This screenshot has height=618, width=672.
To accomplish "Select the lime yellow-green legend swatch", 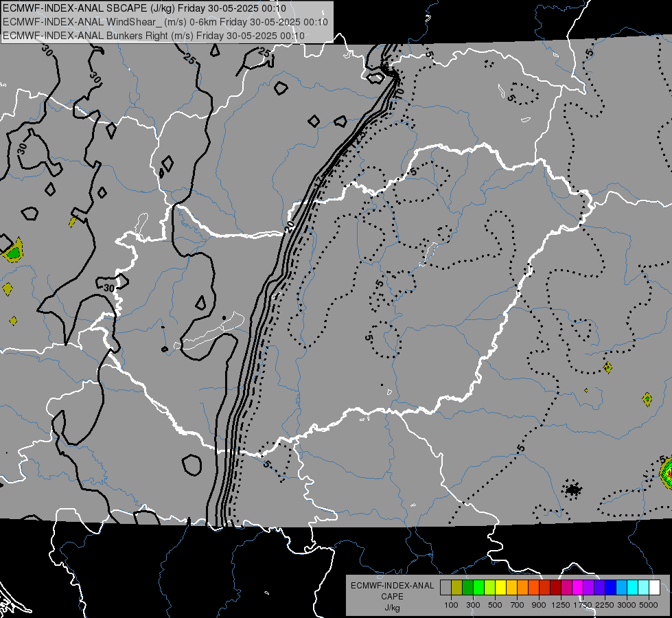I will click(489, 587).
